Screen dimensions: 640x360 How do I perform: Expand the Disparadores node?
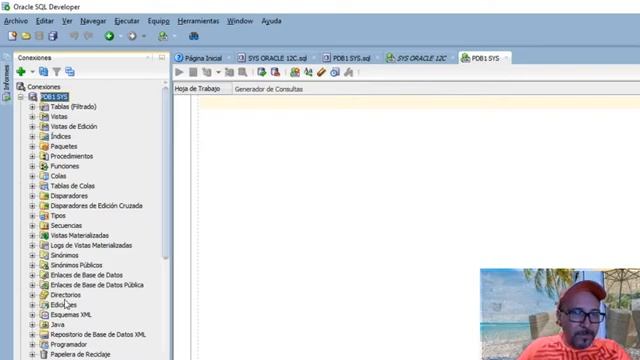[32, 196]
